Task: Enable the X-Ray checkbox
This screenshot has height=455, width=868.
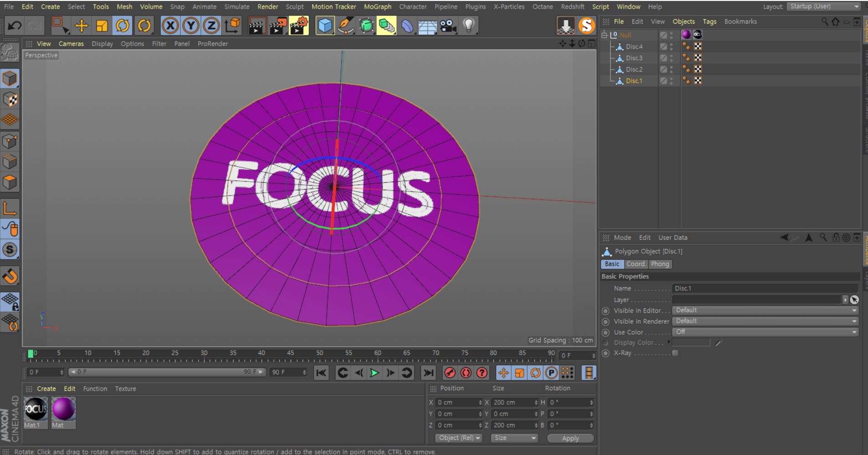Action: click(675, 353)
